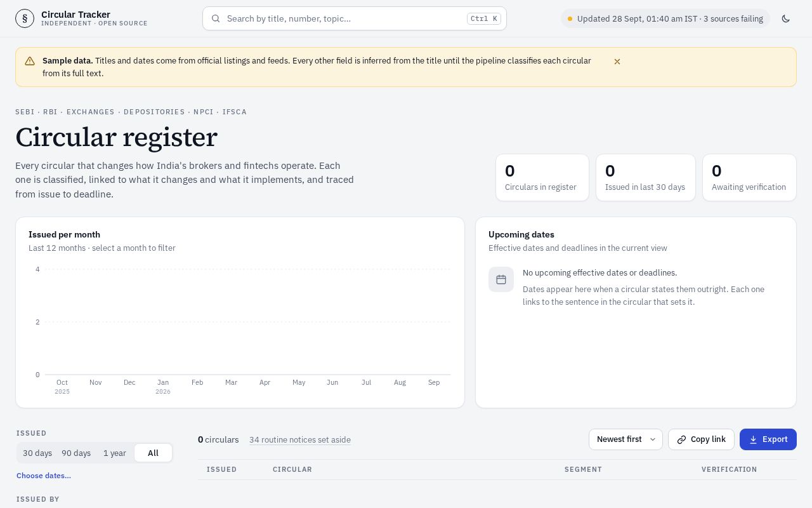Select the All issued filter

[153, 453]
